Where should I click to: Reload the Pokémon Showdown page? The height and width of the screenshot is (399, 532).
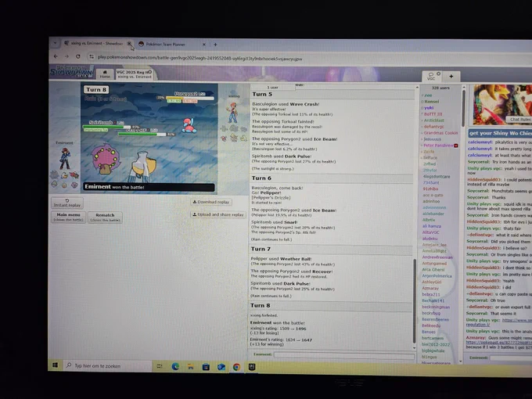pos(78,56)
